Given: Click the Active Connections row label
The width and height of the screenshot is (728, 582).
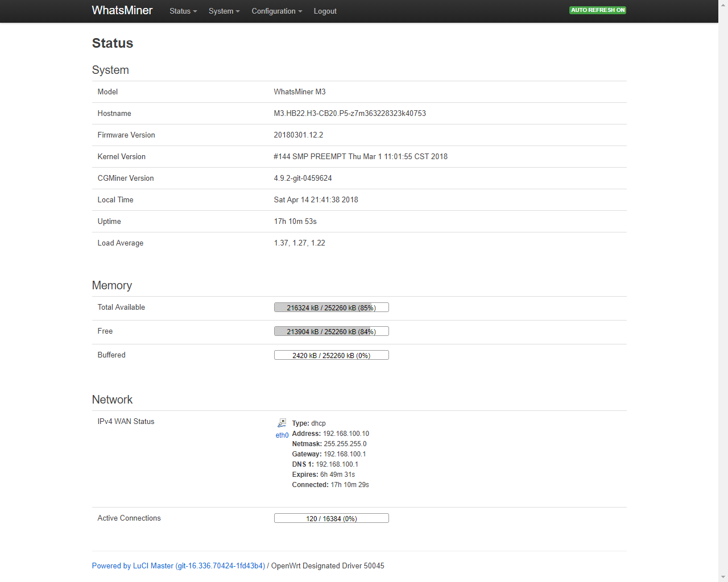Looking at the screenshot, I should pyautogui.click(x=129, y=518).
